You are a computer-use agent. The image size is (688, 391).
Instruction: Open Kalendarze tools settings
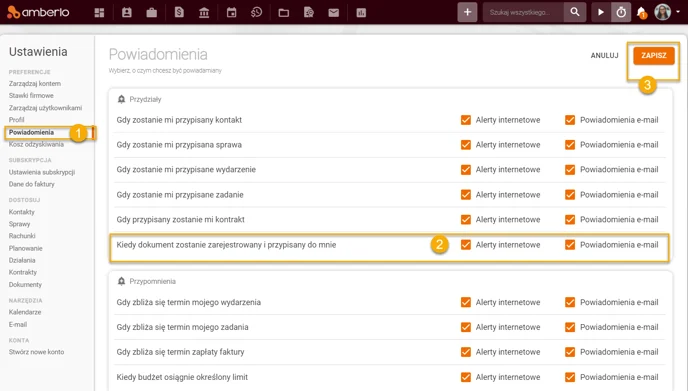[25, 312]
